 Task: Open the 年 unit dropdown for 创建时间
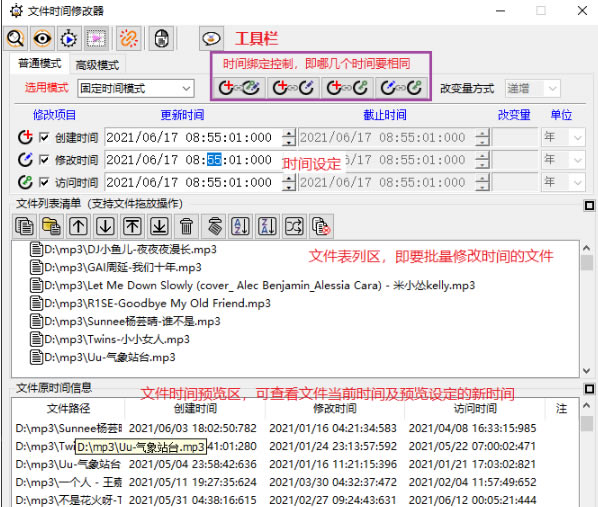[x=563, y=137]
